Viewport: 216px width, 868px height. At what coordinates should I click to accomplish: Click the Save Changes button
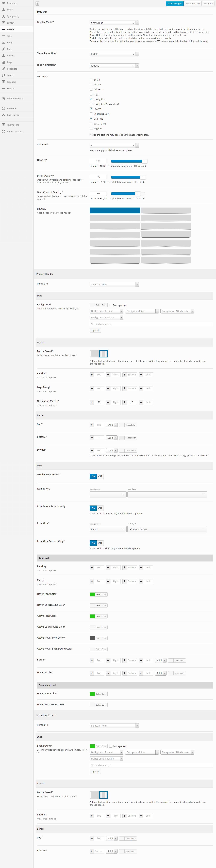click(x=175, y=4)
